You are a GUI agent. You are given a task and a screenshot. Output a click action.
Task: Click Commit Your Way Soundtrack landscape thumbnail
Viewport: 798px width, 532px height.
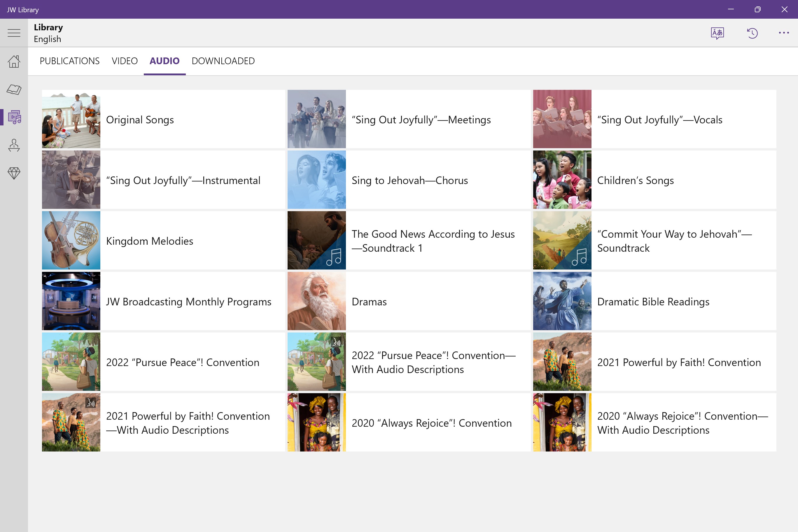click(x=562, y=241)
